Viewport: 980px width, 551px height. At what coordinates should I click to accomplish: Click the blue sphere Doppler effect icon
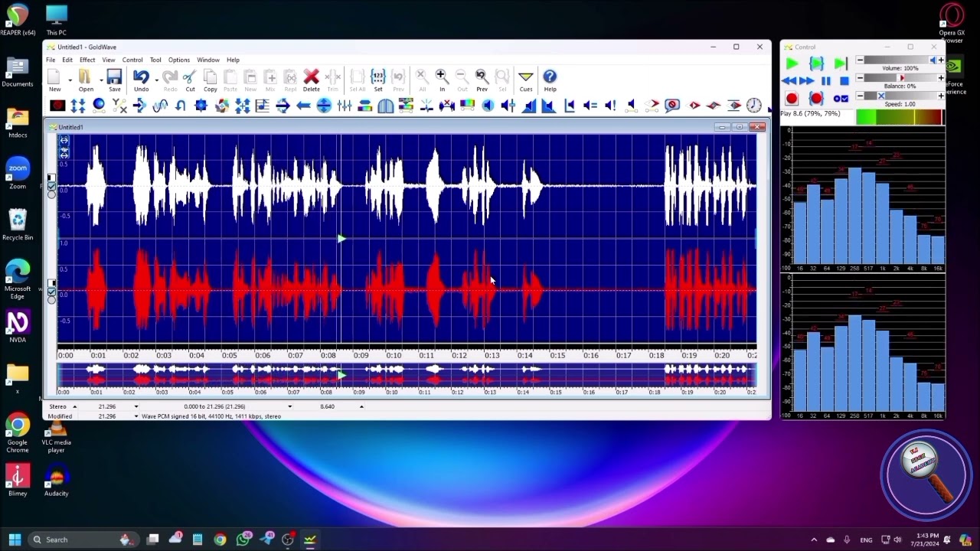tap(99, 106)
